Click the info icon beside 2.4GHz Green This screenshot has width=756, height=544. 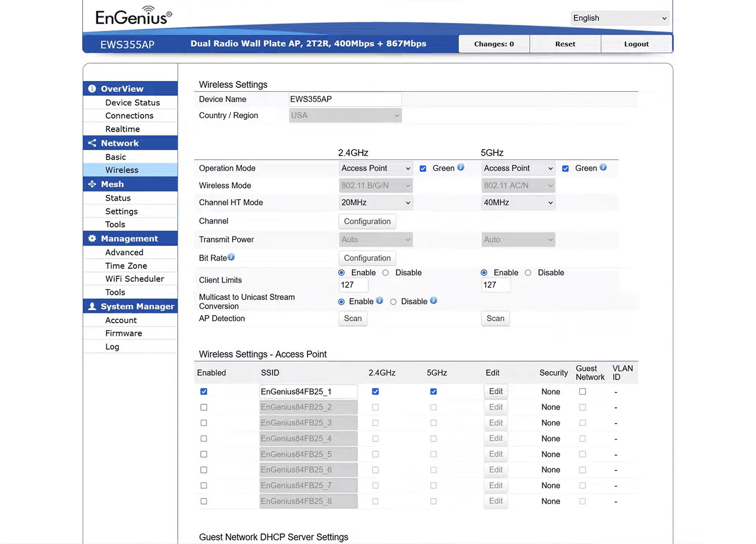pyautogui.click(x=461, y=167)
